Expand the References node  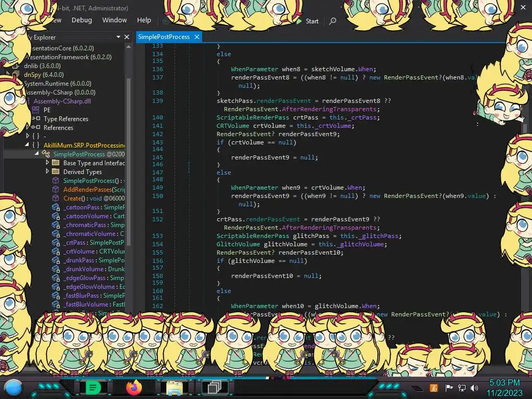[28, 127]
